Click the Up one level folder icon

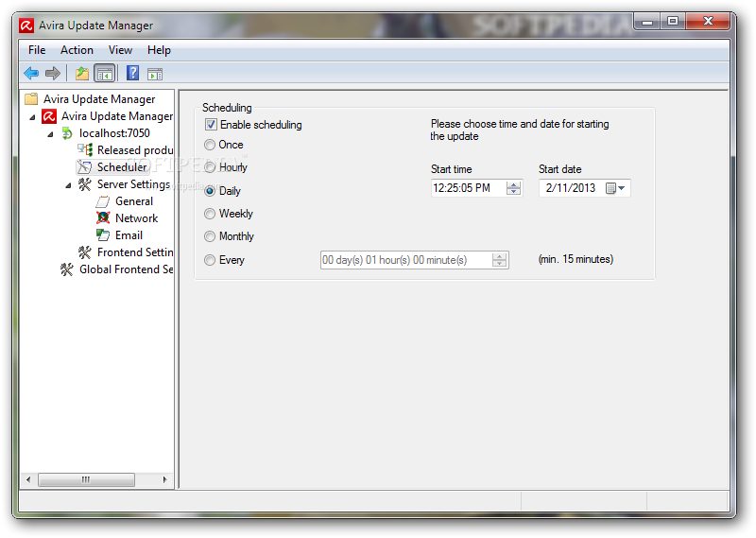point(82,74)
